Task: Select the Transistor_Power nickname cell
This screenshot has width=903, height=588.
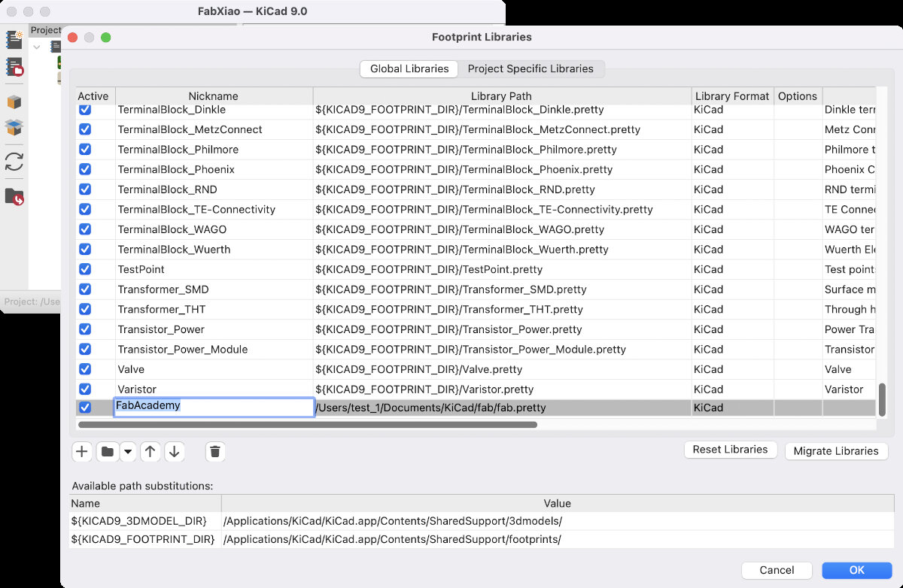Action: (x=214, y=329)
